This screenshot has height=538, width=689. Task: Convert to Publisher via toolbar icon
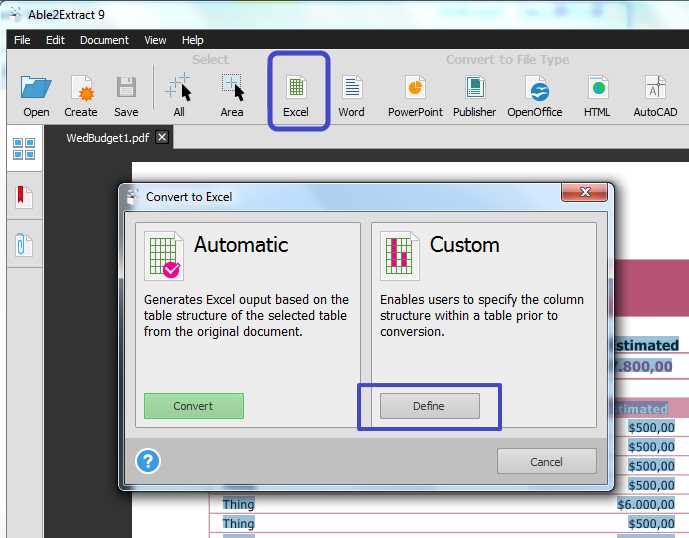point(475,96)
